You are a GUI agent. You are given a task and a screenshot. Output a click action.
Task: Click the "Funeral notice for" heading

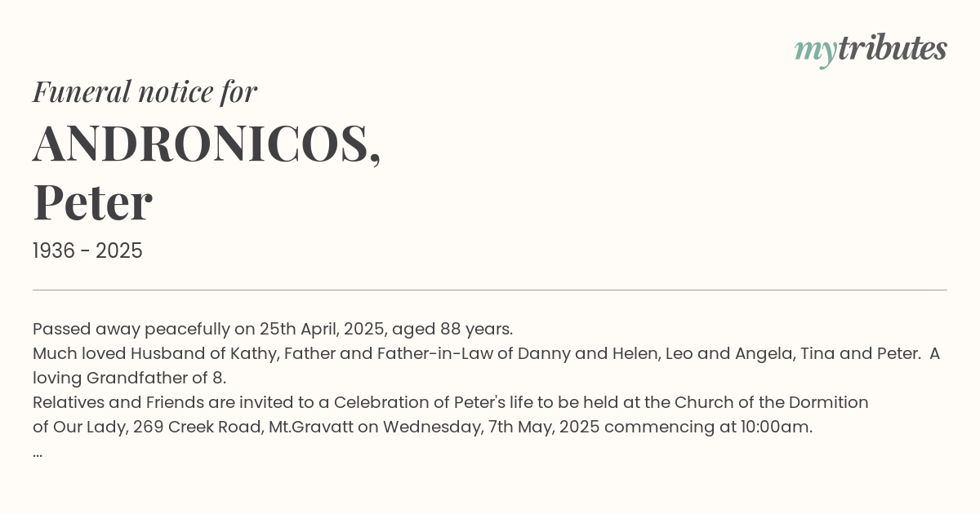(145, 91)
